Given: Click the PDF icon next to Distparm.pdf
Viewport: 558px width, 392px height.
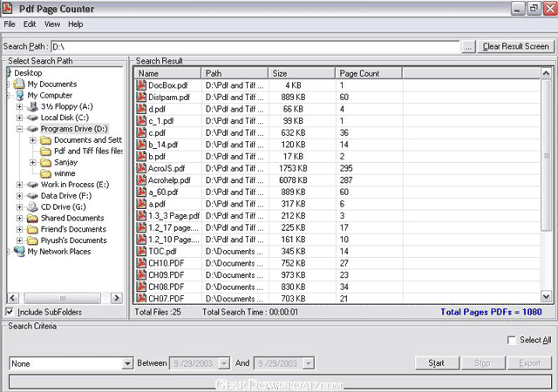Looking at the screenshot, I should click(x=141, y=97).
